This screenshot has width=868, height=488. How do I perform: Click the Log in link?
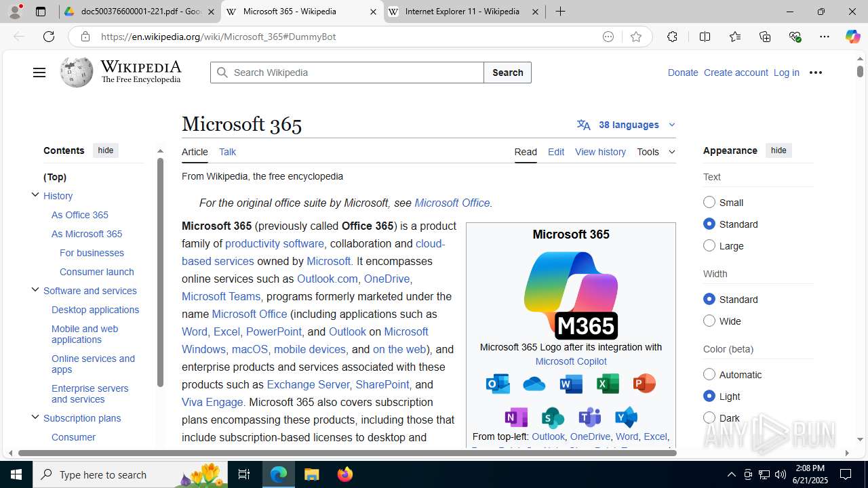pos(787,73)
